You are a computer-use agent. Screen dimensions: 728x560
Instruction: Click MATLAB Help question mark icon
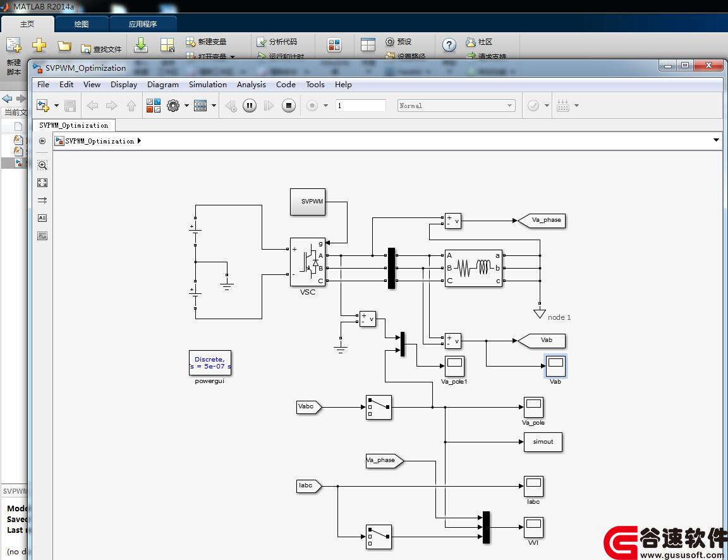(449, 45)
